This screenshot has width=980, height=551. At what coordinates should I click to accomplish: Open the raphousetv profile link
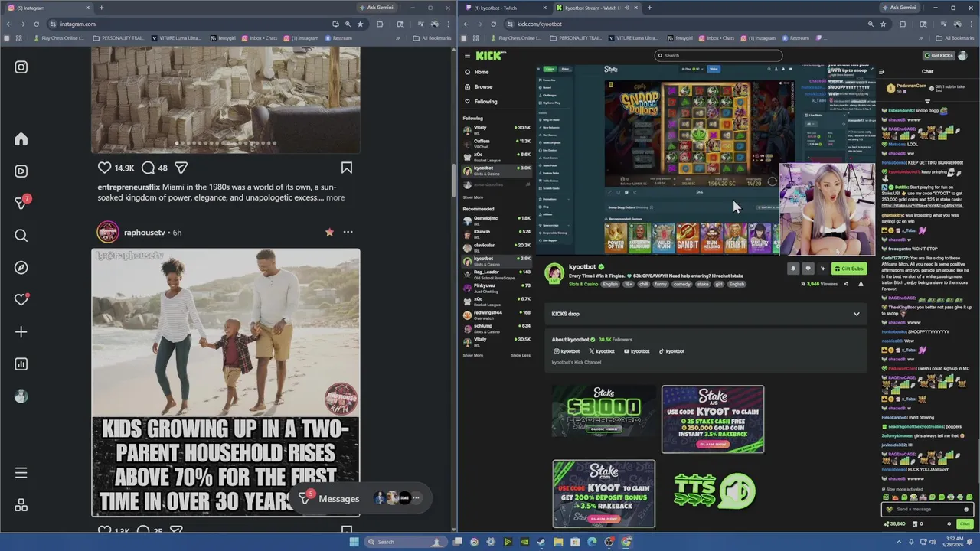[144, 232]
